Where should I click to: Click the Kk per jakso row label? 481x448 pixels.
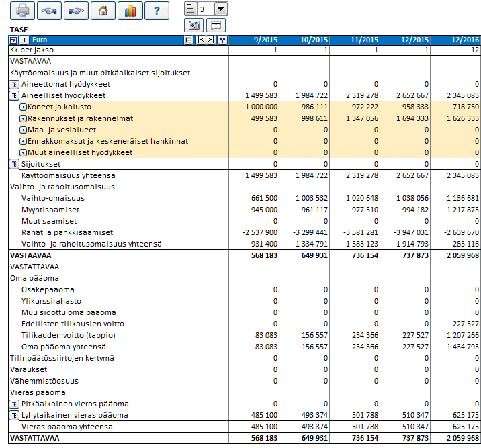[x=32, y=50]
